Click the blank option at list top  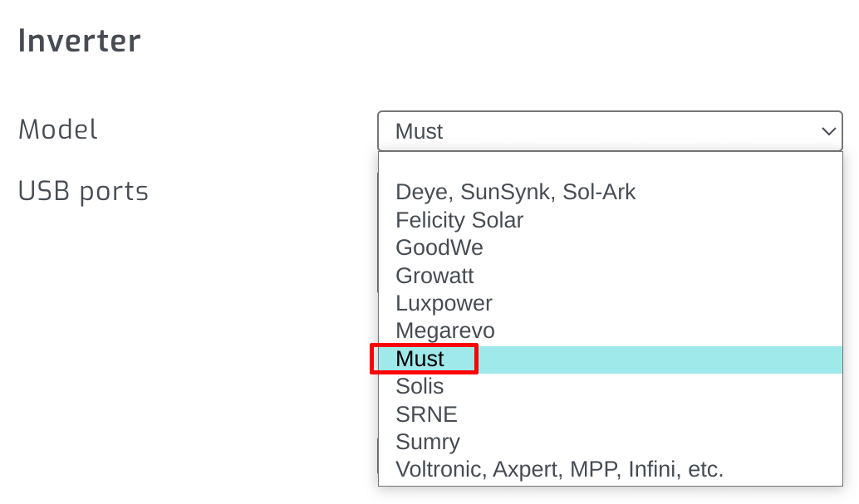click(611, 165)
